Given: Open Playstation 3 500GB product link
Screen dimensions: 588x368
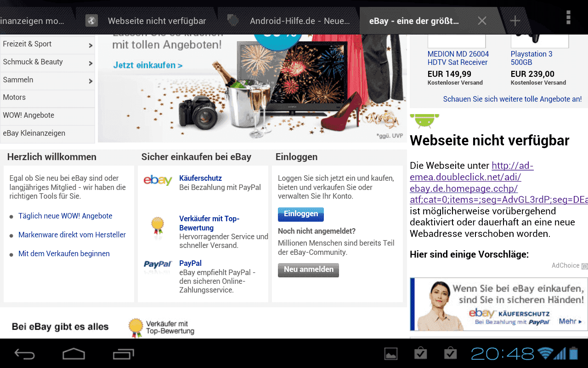Looking at the screenshot, I should pos(531,58).
